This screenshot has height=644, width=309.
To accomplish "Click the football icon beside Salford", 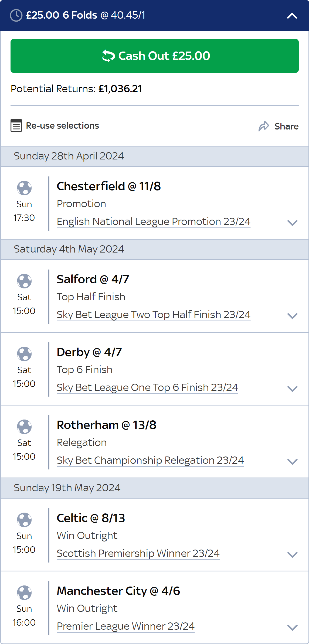I will pyautogui.click(x=24, y=281).
